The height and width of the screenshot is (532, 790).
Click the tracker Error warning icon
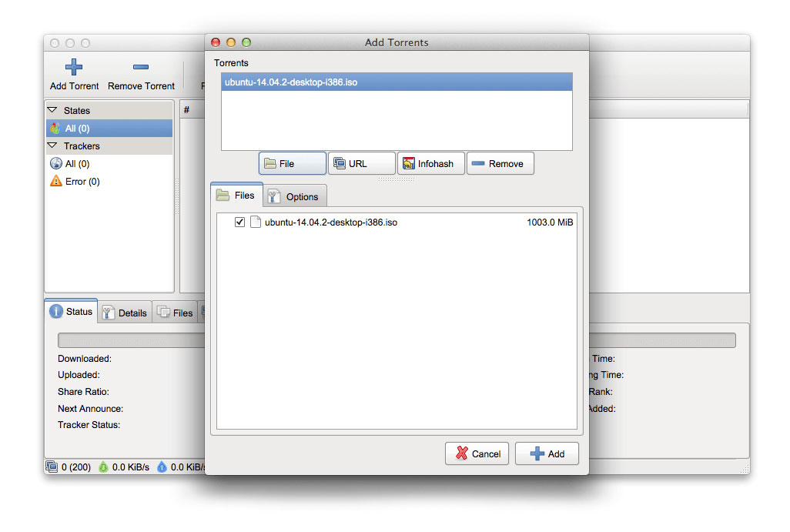coord(56,181)
